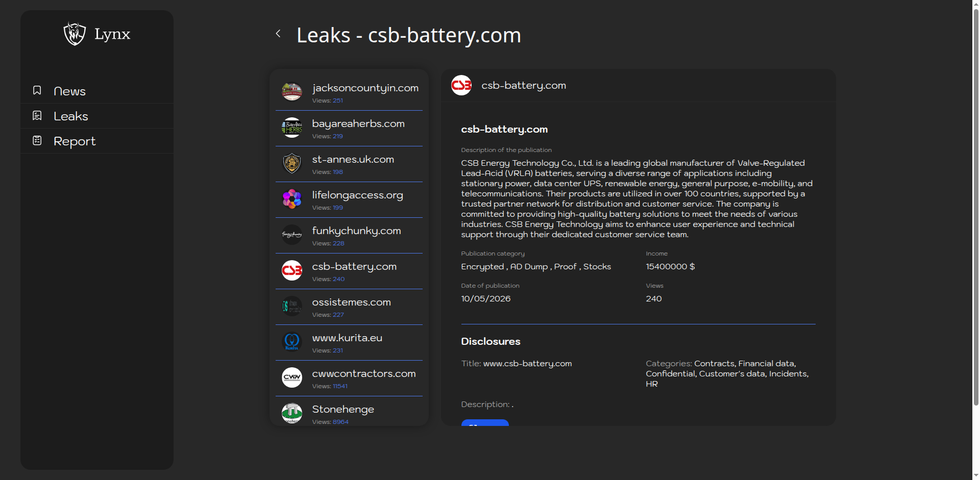Click the cwwcontractors.com CWW logo
Image resolution: width=980 pixels, height=480 pixels.
292,377
